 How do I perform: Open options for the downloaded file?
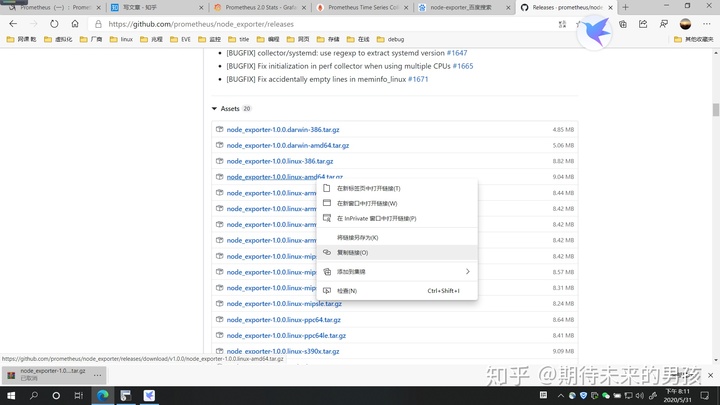pos(97,375)
